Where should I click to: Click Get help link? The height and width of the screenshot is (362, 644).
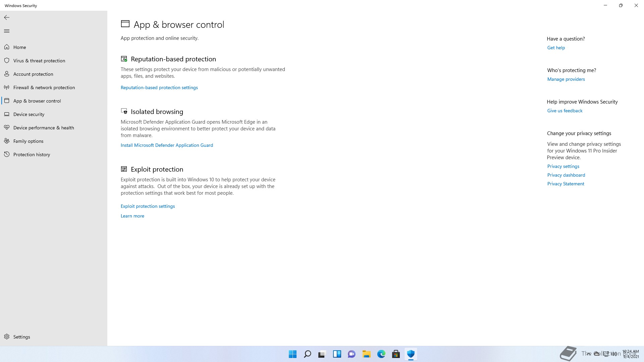556,48
